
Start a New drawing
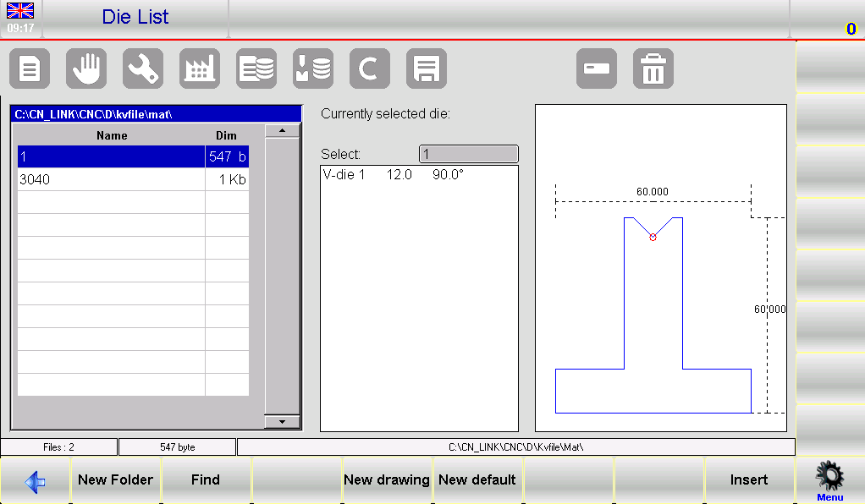(x=387, y=479)
